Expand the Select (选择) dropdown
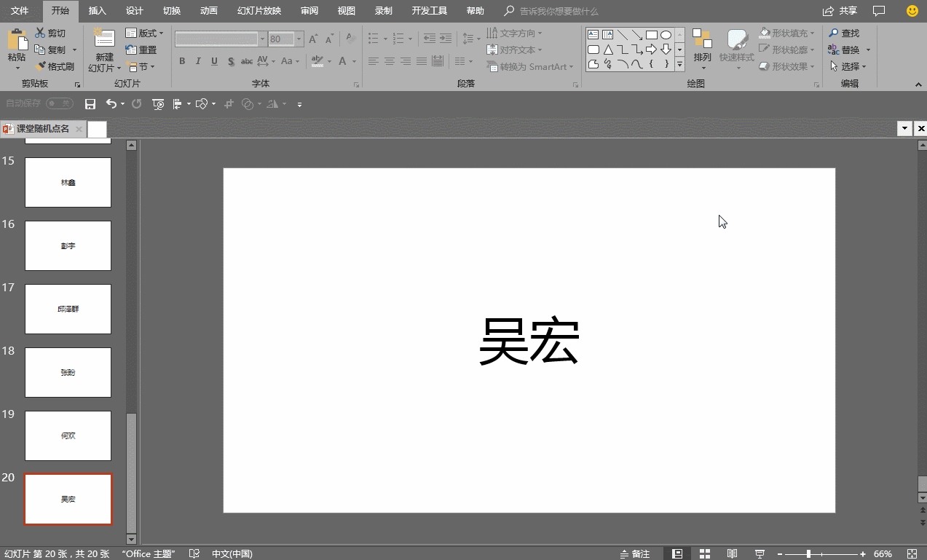Viewport: 927px width, 560px height. pyautogui.click(x=849, y=66)
